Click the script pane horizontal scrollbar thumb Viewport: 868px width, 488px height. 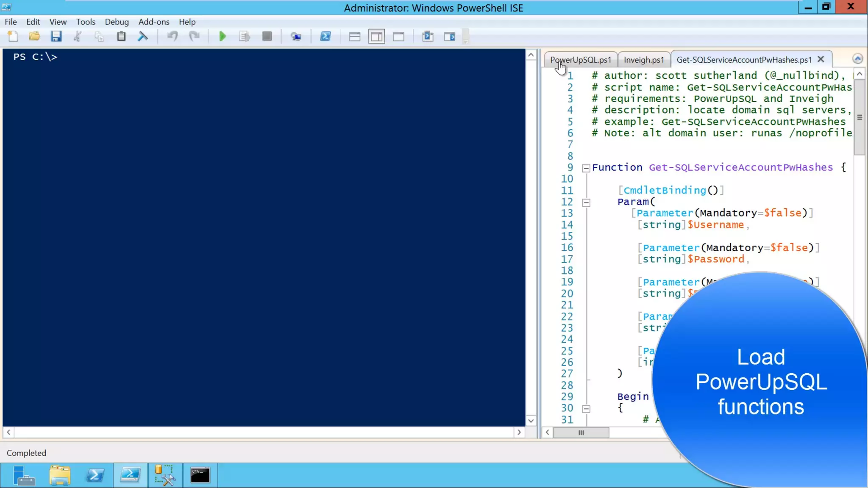581,433
